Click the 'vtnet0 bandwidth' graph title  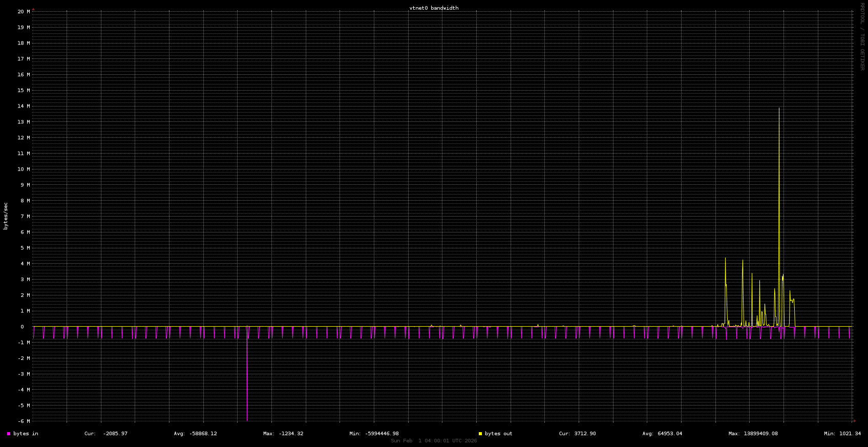coord(434,8)
